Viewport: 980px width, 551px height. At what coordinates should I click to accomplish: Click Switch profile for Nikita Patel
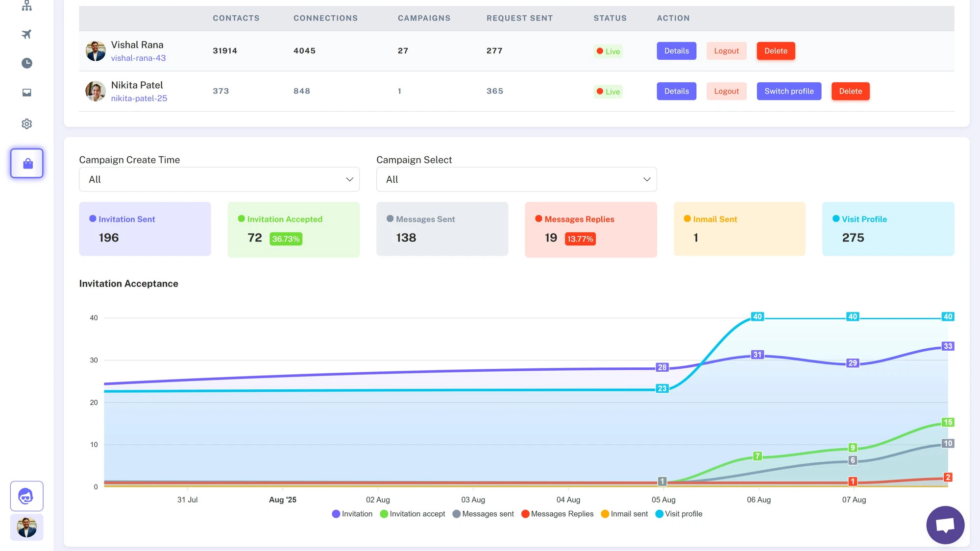[788, 91]
